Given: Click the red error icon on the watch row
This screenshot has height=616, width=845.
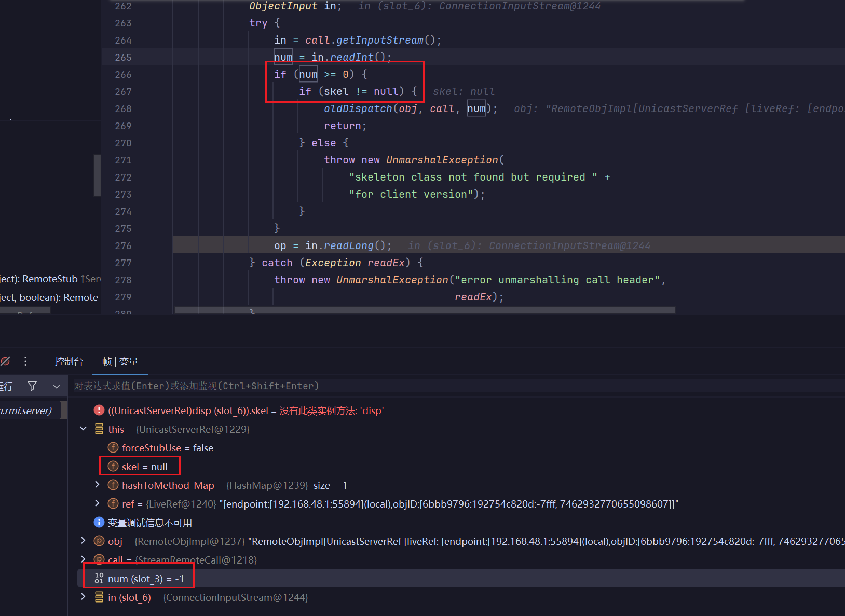Looking at the screenshot, I should click(x=99, y=410).
